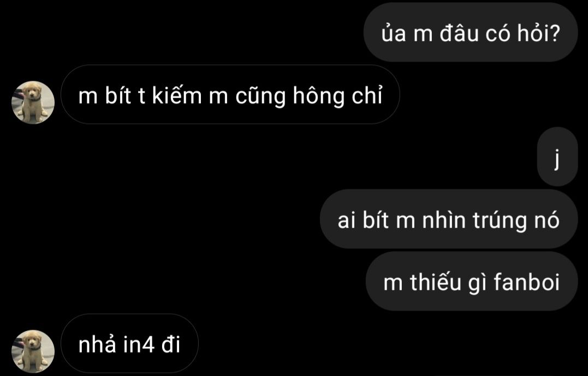Screen dimensions: 588x376
Task: Open the puppy avatar beside 'm bít t kiếm' message
Action: 33,103
